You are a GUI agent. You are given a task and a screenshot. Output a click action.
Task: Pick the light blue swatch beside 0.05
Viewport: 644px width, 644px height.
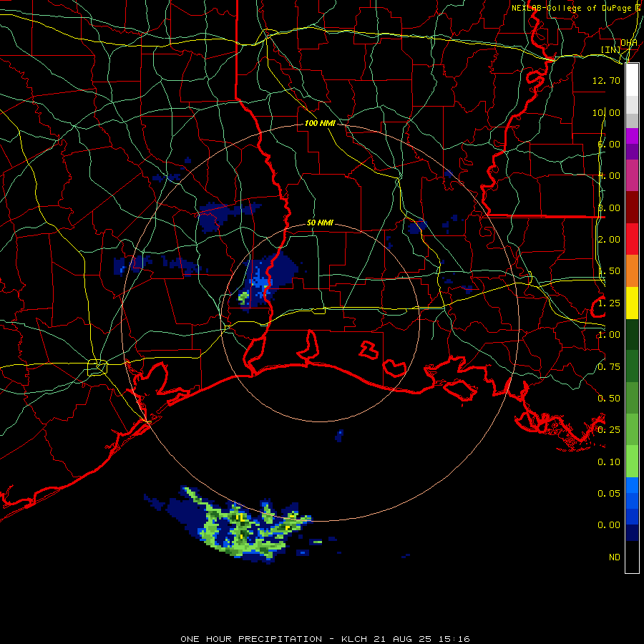point(632,485)
